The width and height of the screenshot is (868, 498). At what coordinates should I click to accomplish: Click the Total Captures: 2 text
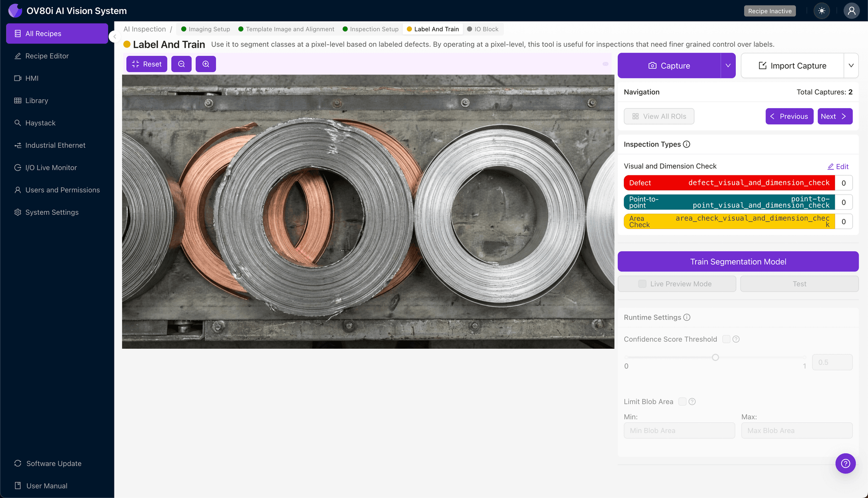click(824, 92)
